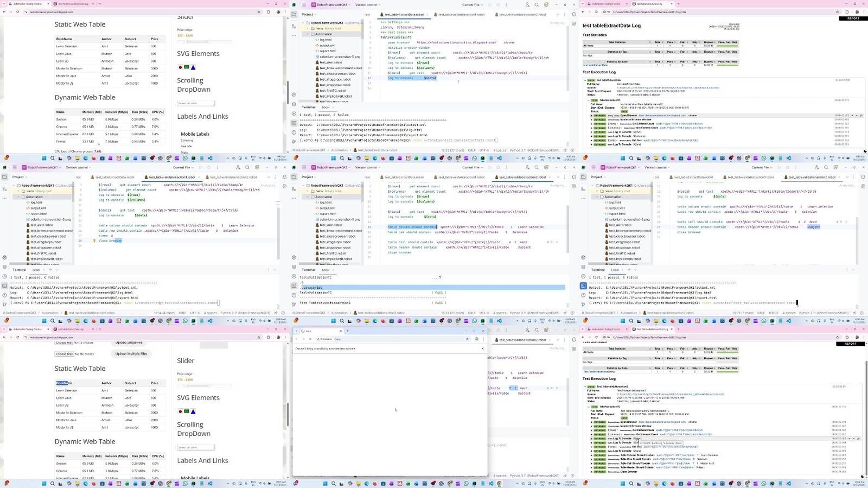Show hidden tabs chevron, PyCharm editing test_tableExtractData.robot
This screenshot has height=488, width=868.
558,15
